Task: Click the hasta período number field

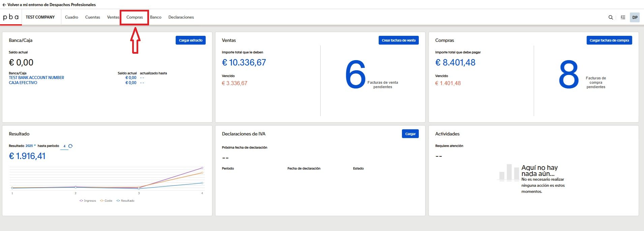Action: click(x=64, y=146)
